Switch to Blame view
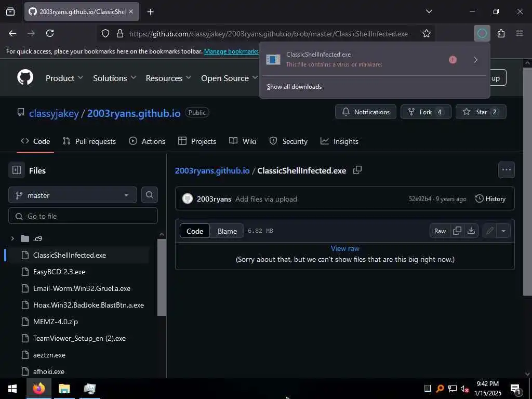532x399 pixels. tap(227, 231)
